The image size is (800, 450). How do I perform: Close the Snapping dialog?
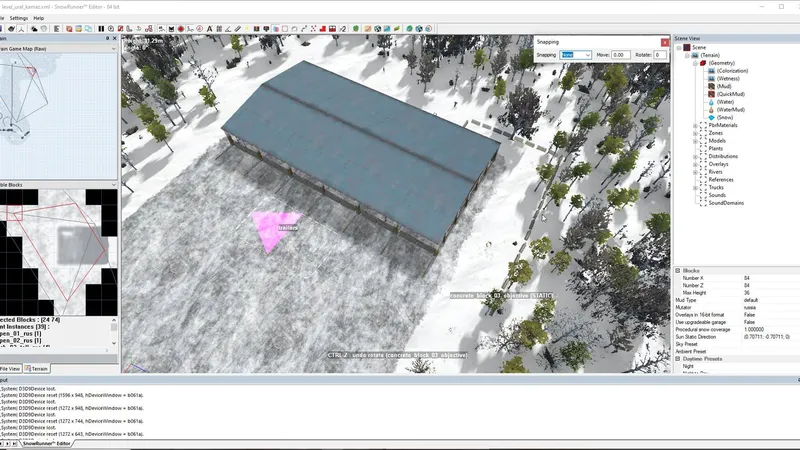tap(665, 42)
